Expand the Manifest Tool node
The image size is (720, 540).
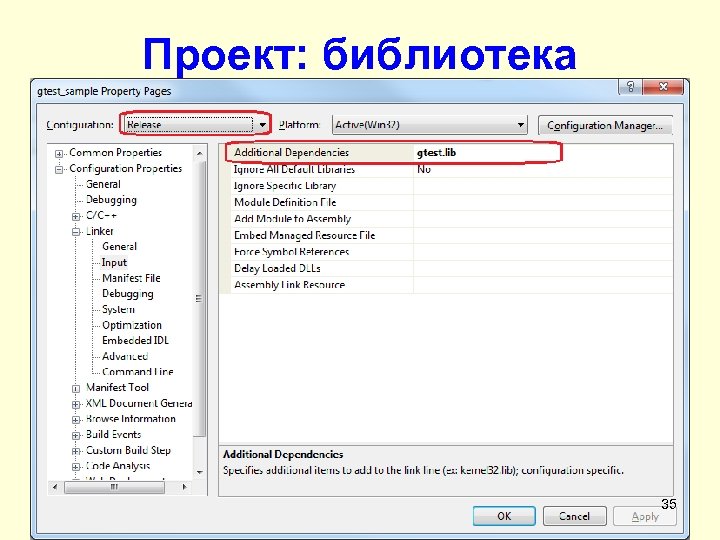[76, 388]
